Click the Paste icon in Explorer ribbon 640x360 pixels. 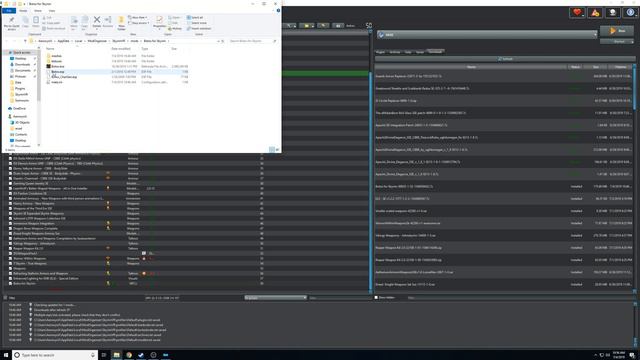point(36,22)
